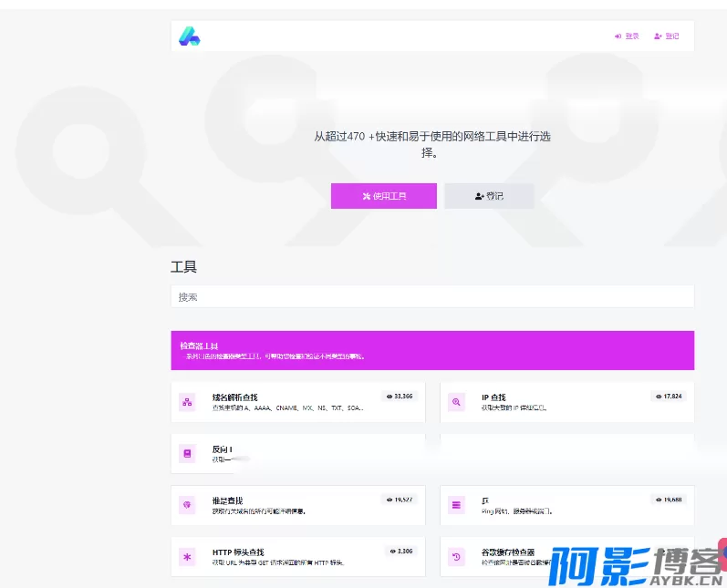Click the 33,366 view count badge
The width and height of the screenshot is (727, 588).
tap(400, 397)
